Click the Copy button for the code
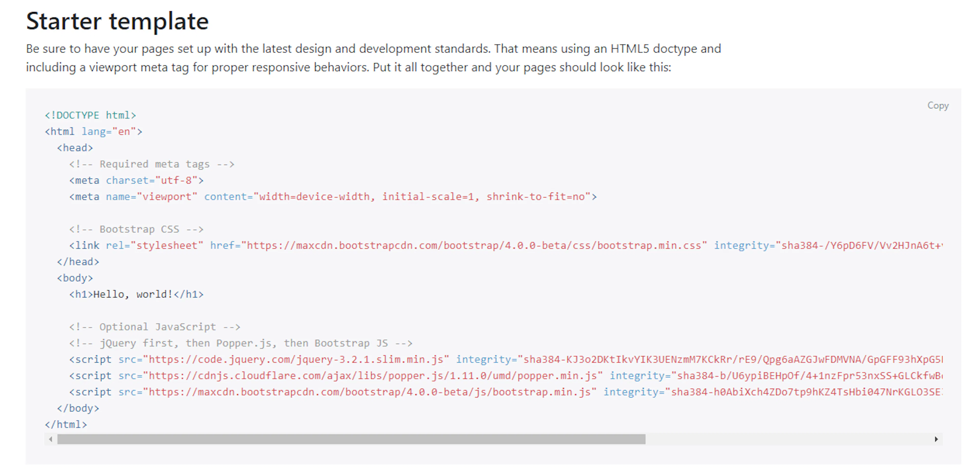This screenshot has width=980, height=476. 938,106
